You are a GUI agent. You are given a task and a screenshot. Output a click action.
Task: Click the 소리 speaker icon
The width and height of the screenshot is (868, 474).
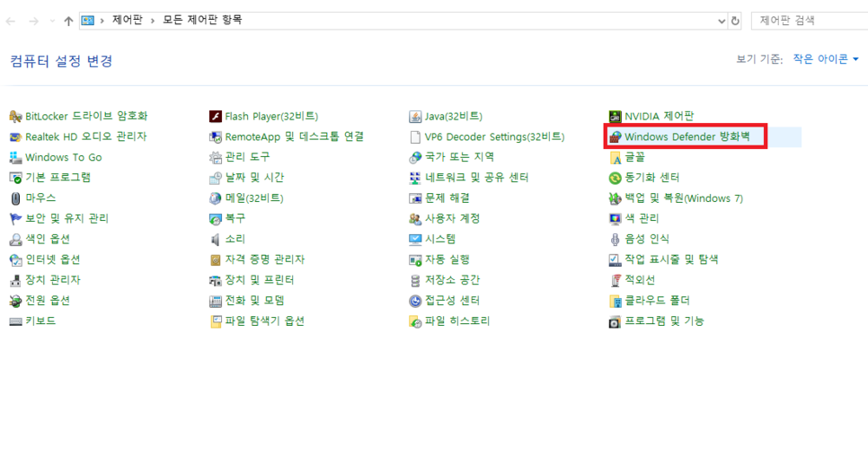[216, 239]
